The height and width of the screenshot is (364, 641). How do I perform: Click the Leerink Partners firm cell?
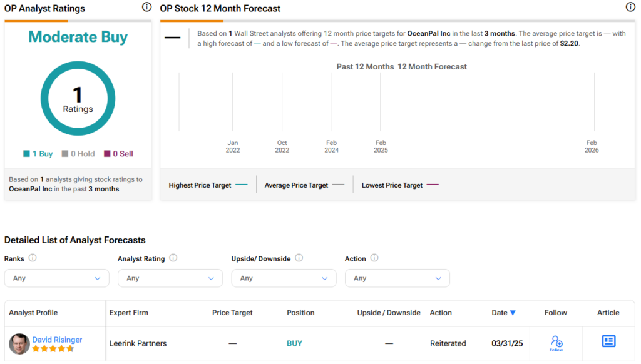click(138, 343)
